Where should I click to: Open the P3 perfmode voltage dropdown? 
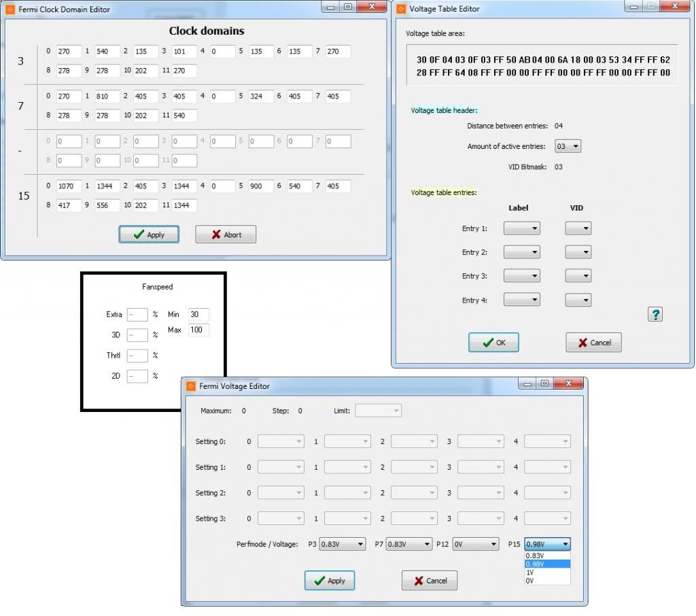[343, 544]
